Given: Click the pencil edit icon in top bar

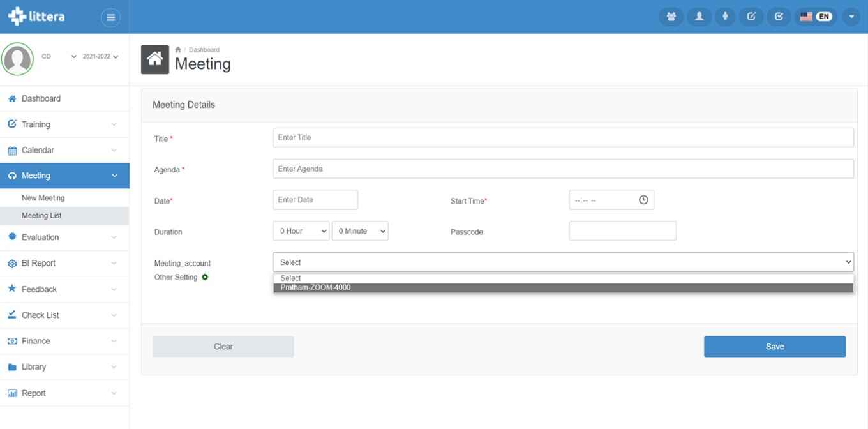Looking at the screenshot, I should (x=751, y=17).
